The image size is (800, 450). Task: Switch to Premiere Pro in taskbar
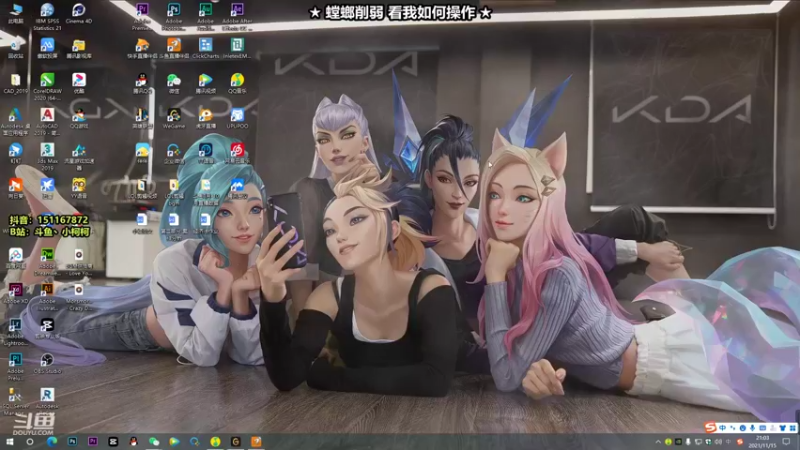93,441
